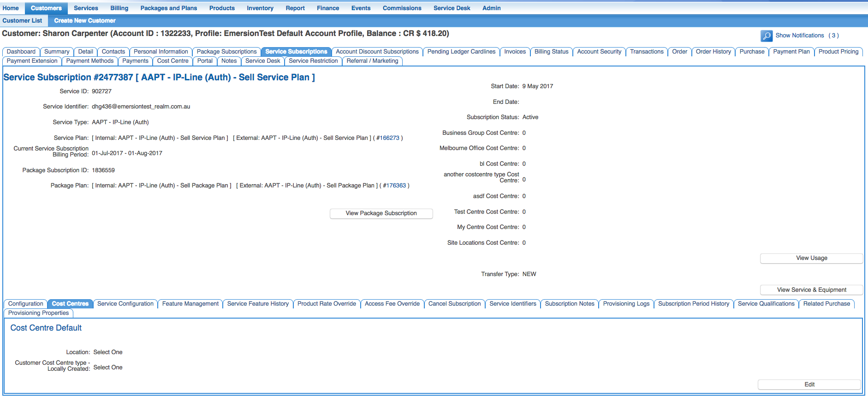Open Show Notifications link

[799, 36]
